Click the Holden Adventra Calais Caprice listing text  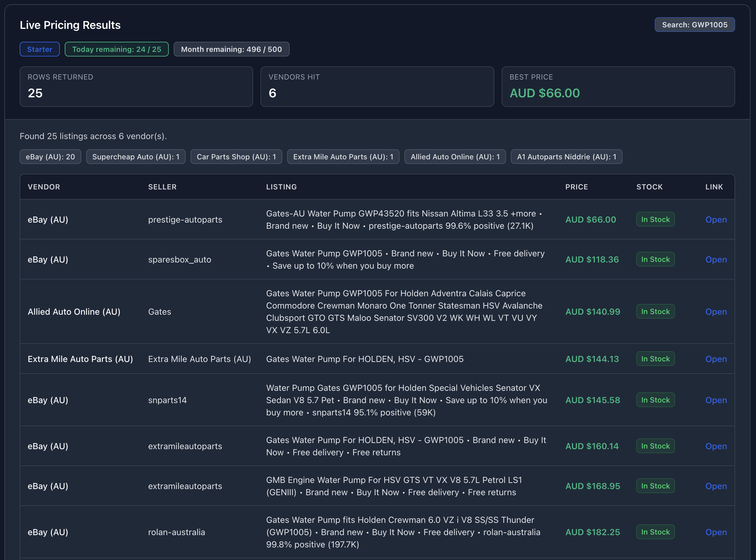pyautogui.click(x=404, y=312)
